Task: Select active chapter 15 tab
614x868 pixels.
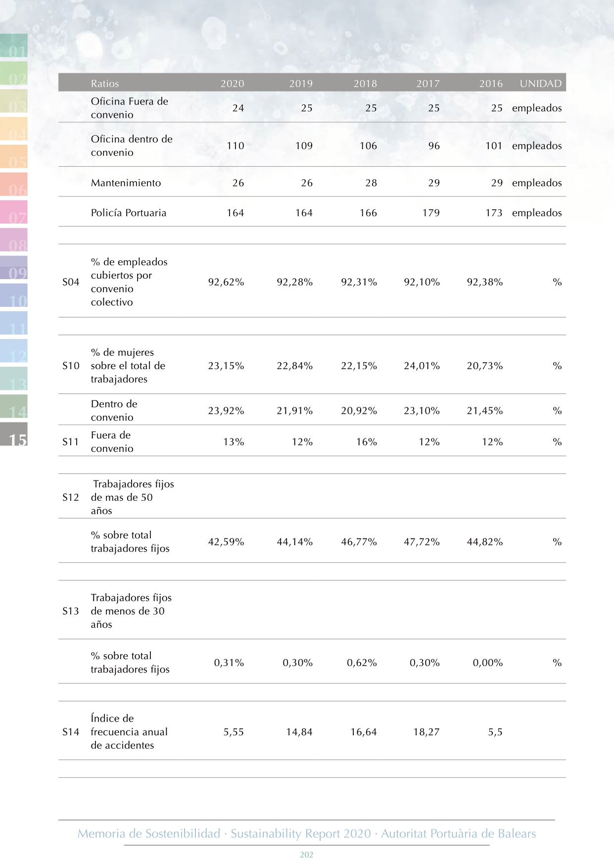Action: coord(13,434)
